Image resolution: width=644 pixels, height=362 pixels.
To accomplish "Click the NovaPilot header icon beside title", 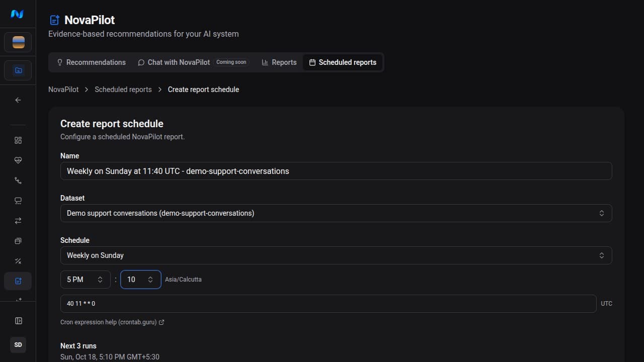I will pos(54,20).
